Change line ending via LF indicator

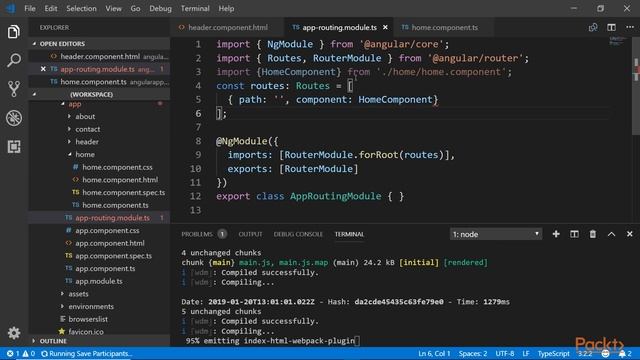coord(526,353)
